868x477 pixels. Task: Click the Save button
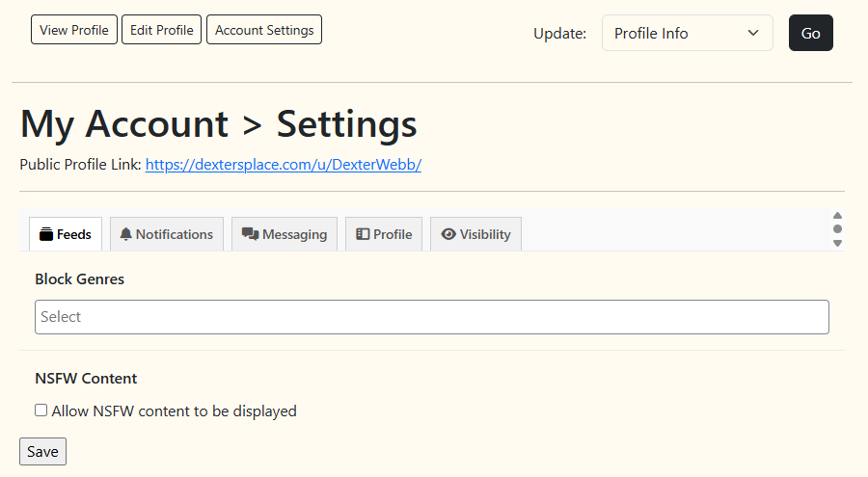[x=42, y=452]
